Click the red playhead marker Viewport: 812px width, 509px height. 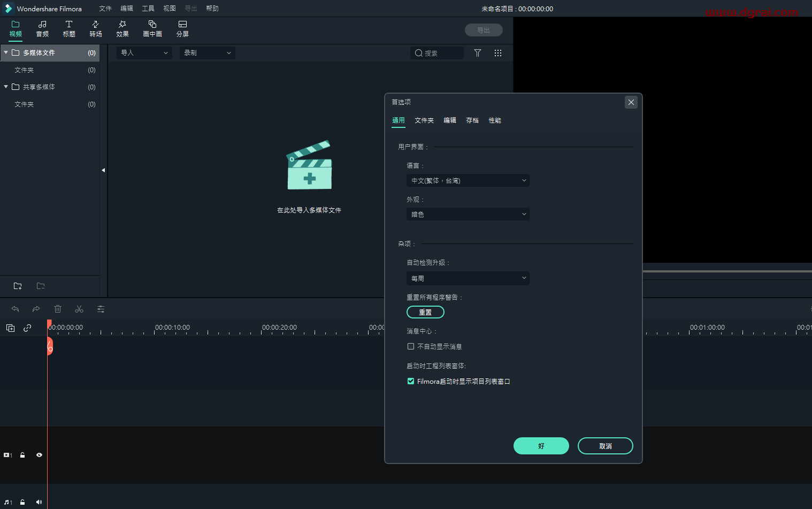[x=49, y=346]
